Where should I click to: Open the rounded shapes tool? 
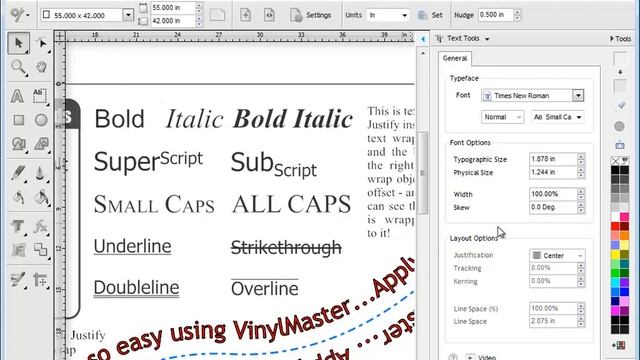(x=18, y=144)
